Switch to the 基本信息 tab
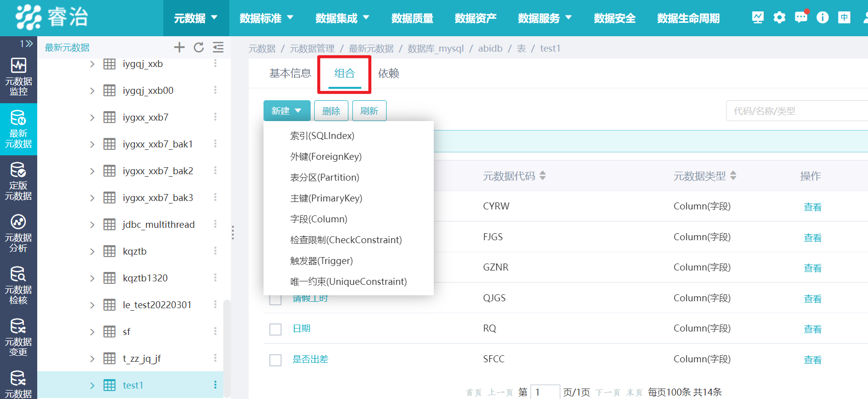 point(290,73)
